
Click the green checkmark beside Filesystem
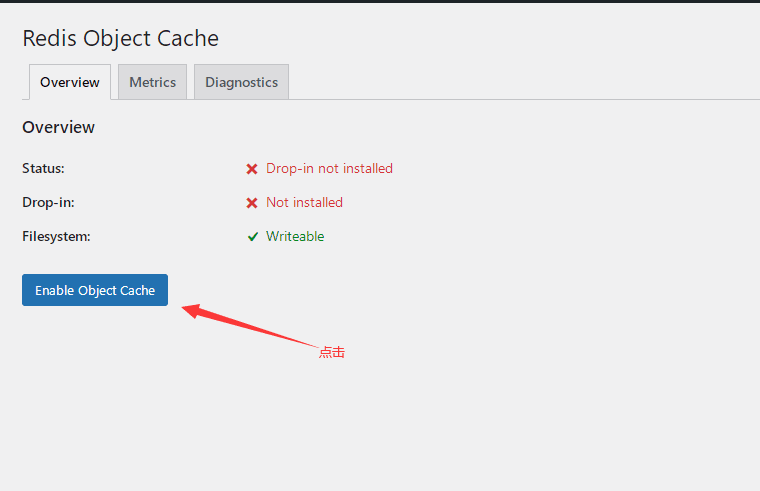pyautogui.click(x=253, y=237)
